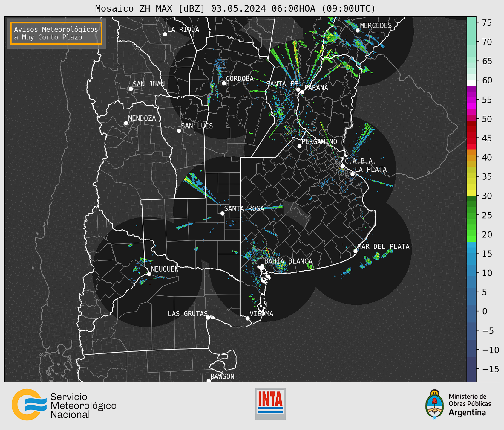The width and height of the screenshot is (504, 430).
Task: Click the Servicio Meteorológico Nacional sun-wave emblem
Action: point(29,405)
